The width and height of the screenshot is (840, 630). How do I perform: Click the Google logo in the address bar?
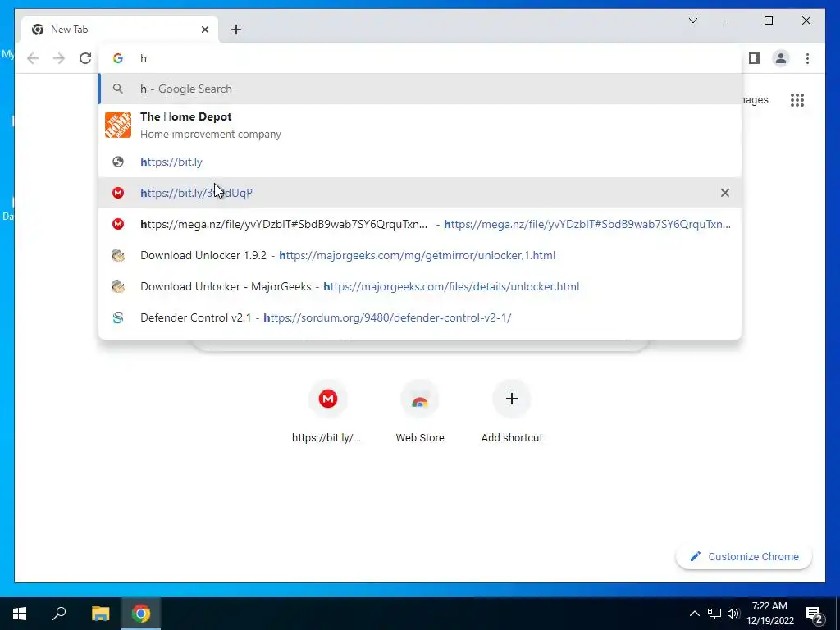[x=118, y=58]
